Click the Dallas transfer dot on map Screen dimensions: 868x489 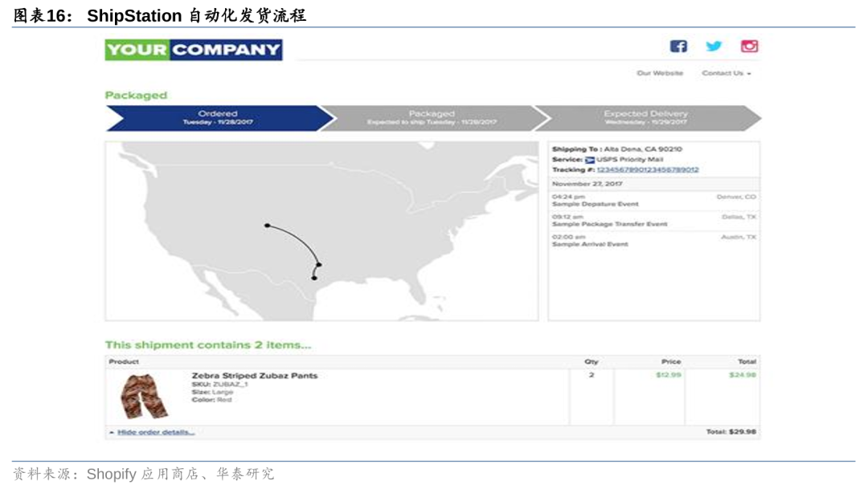pyautogui.click(x=319, y=265)
